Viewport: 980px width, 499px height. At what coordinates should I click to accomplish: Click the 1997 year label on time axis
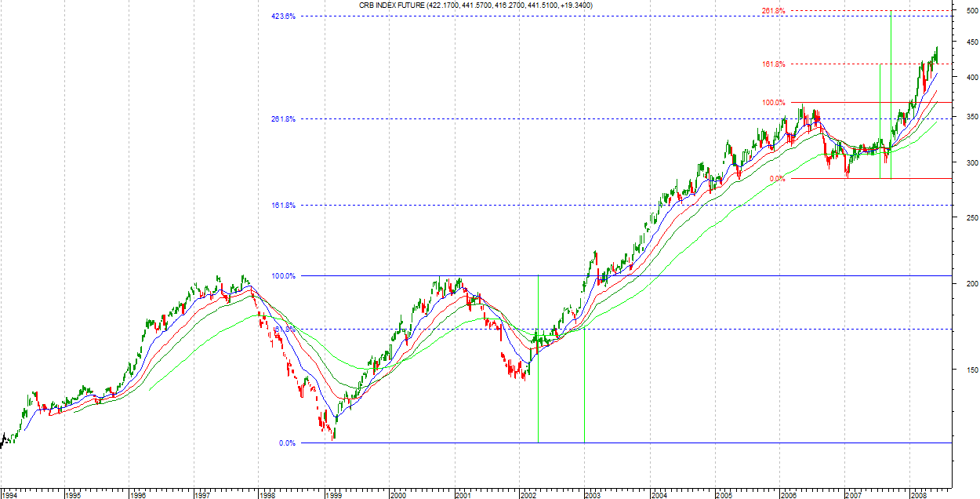point(203,495)
